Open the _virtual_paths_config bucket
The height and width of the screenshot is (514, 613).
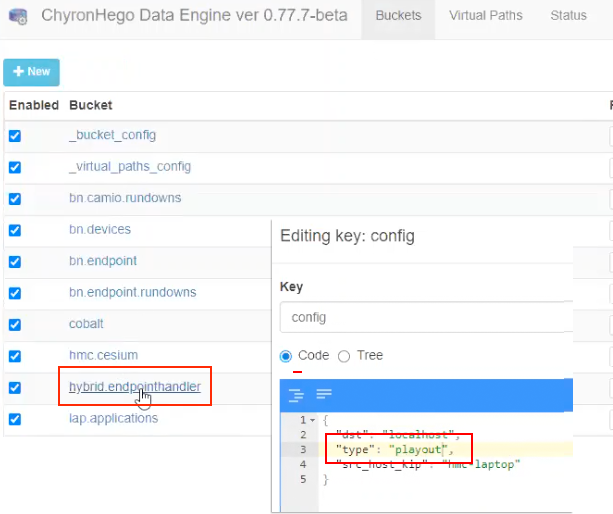click(x=130, y=167)
